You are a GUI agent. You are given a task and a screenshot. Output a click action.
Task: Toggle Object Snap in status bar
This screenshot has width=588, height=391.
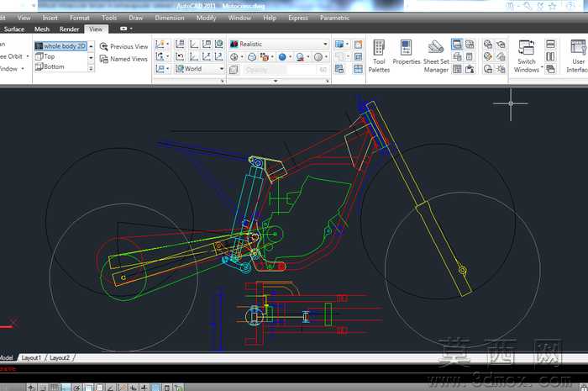(x=88, y=388)
